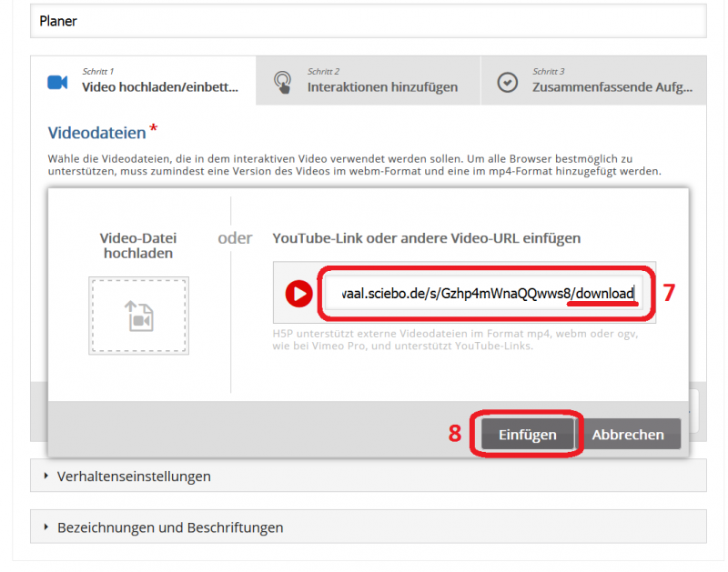Click the checkmark icon on Schritt 3 tab
The height and width of the screenshot is (572, 728).
[508, 82]
